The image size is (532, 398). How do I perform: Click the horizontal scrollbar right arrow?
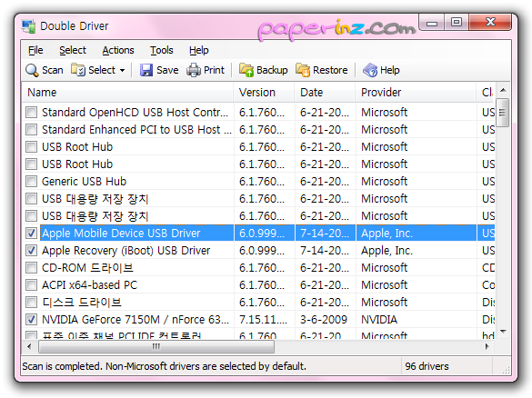pos(487,346)
